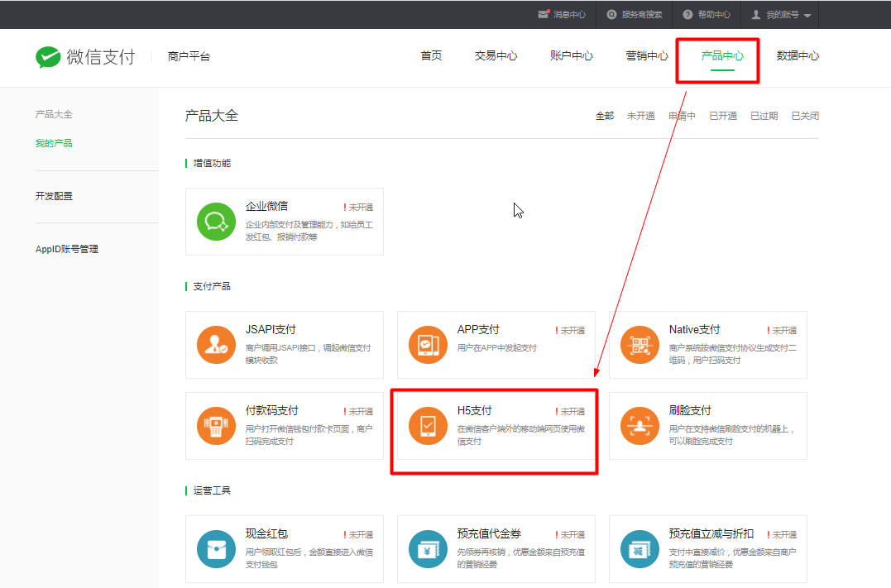Open the 付款码支付 scanner icon
The width and height of the screenshot is (891, 588).
tap(216, 426)
